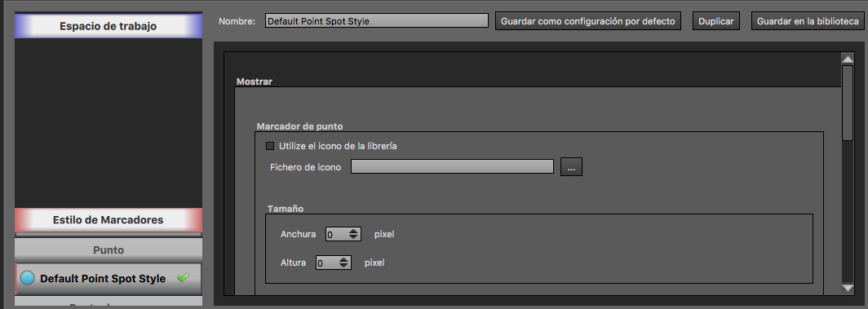868x309 pixels.
Task: Increase Anchura value with up arrow
Action: coord(354,231)
